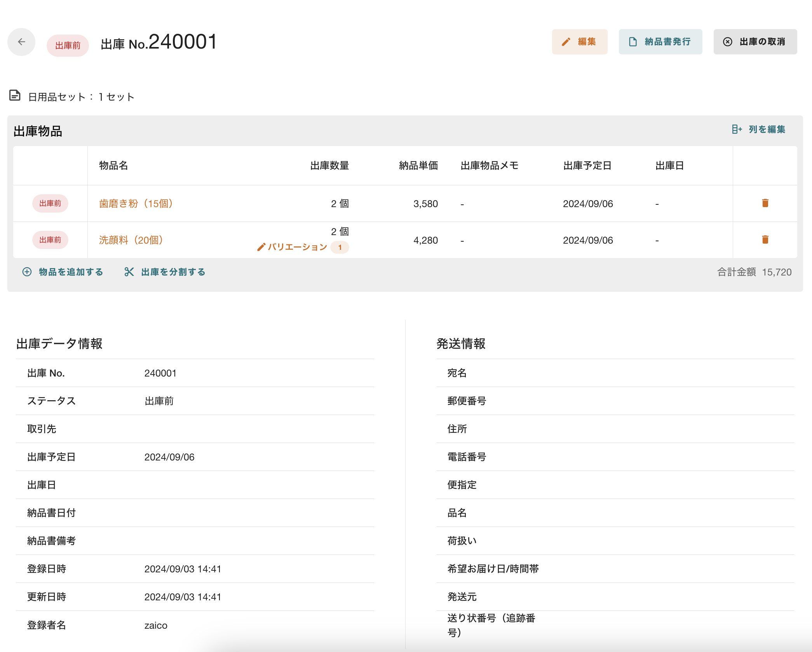Click 物品を追加する to add item
Viewport: 812px width, 652px height.
pyautogui.click(x=63, y=272)
